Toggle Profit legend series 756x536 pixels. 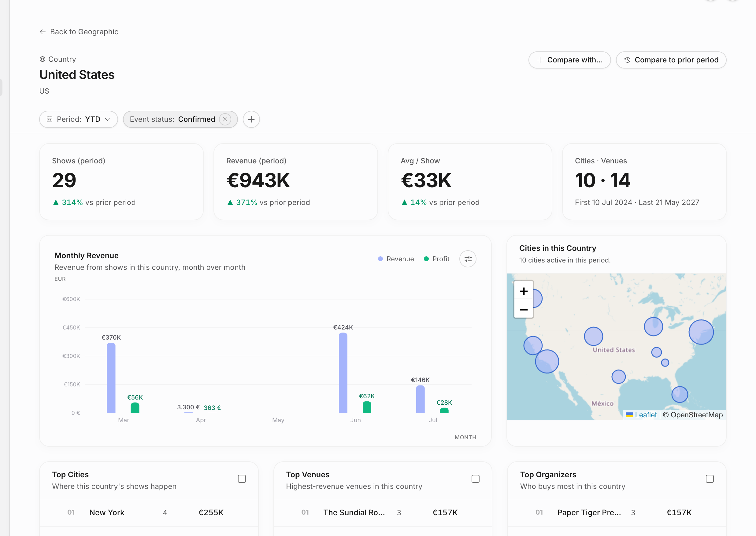click(x=437, y=259)
